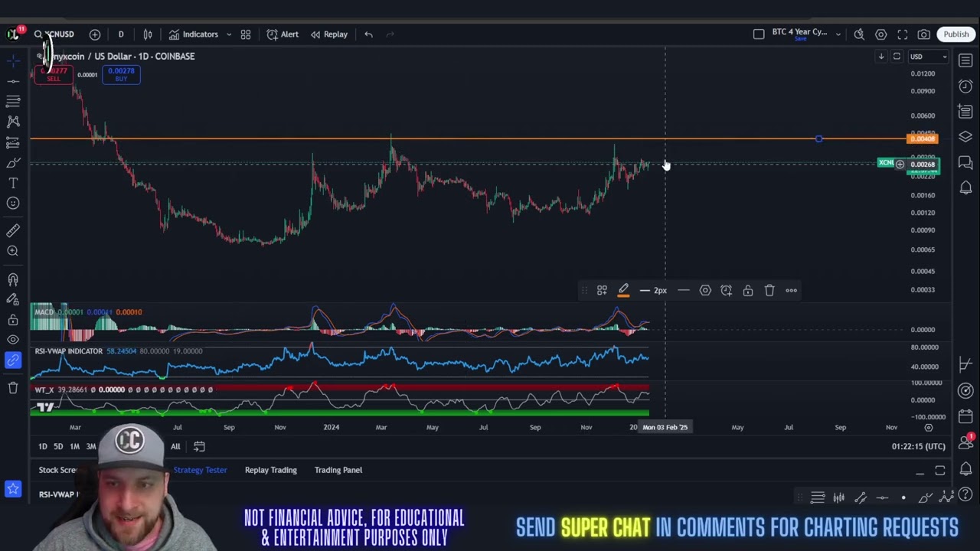Open the pattern tools group
The image size is (980, 551).
(13, 122)
